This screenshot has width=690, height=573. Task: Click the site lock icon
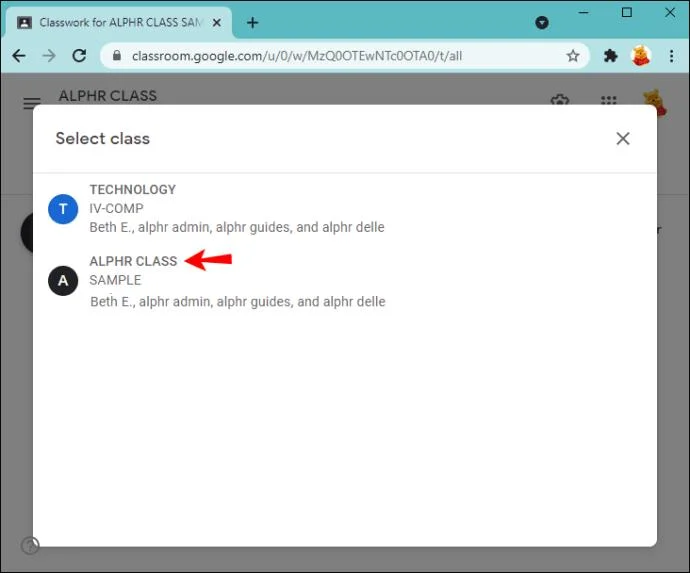tap(117, 55)
